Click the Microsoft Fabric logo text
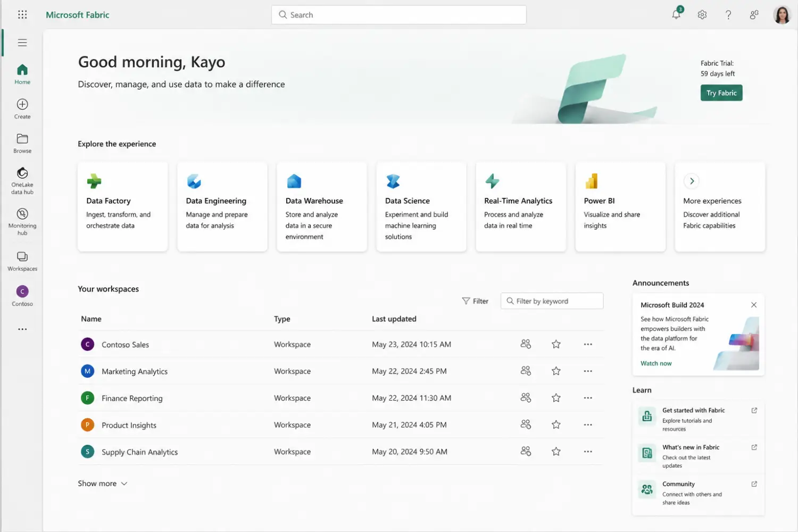The width and height of the screenshot is (798, 532). point(78,15)
